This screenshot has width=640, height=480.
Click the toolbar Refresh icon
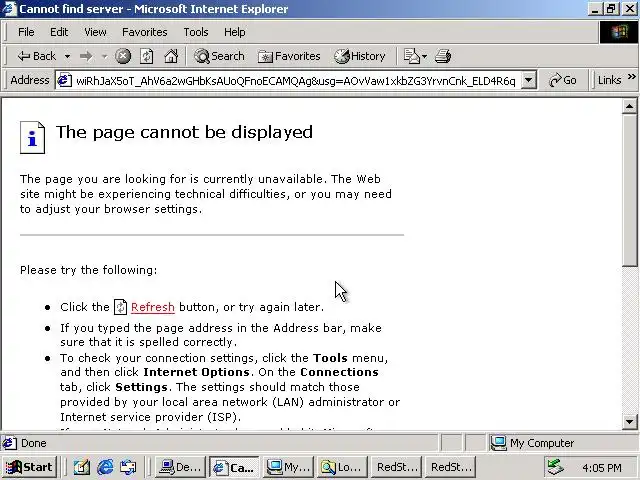tap(147, 56)
